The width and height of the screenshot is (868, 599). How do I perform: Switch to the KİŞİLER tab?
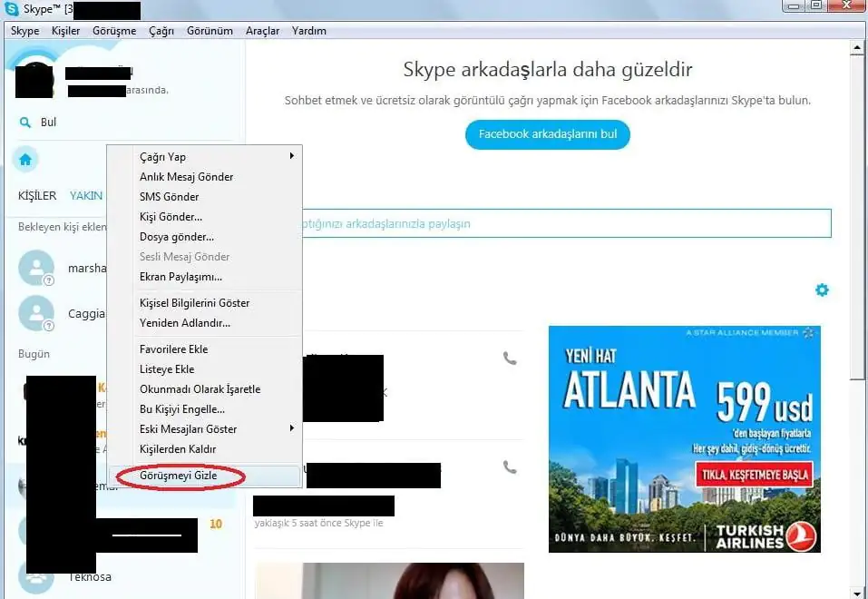click(37, 196)
